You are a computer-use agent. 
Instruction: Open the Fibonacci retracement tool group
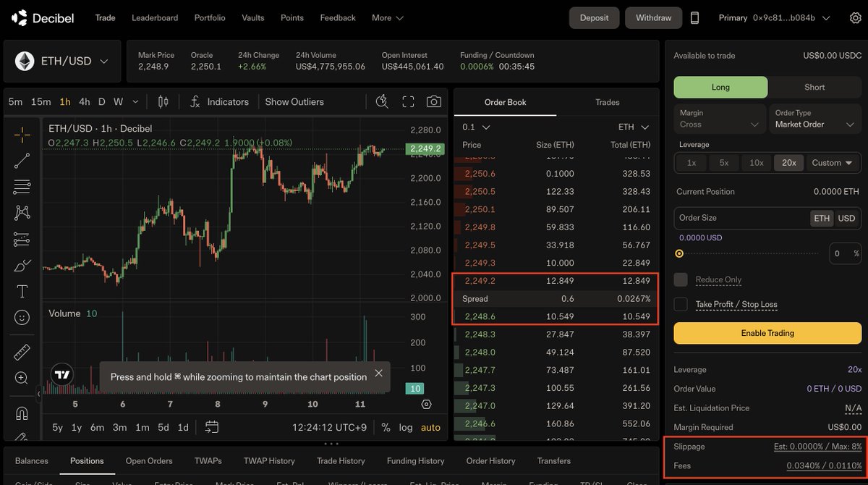pyautogui.click(x=22, y=187)
